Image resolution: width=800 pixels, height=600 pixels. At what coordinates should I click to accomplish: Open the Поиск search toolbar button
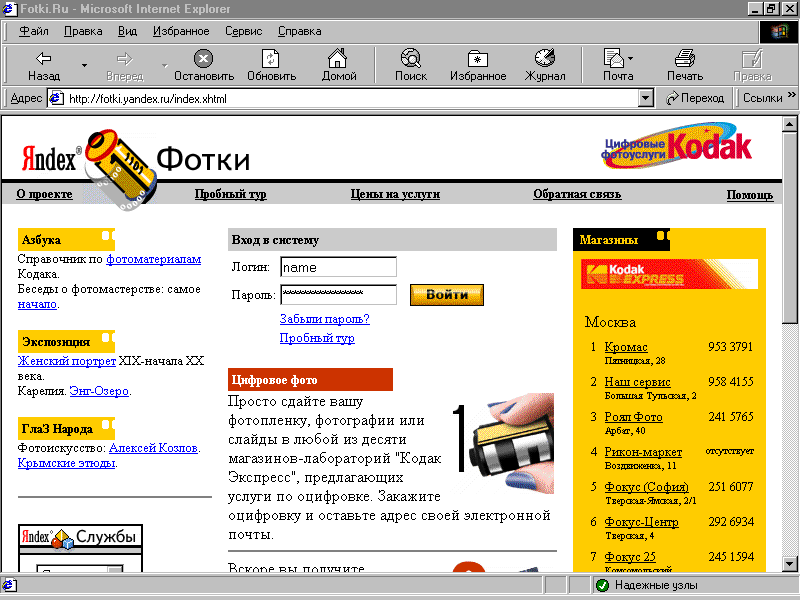[x=411, y=65]
